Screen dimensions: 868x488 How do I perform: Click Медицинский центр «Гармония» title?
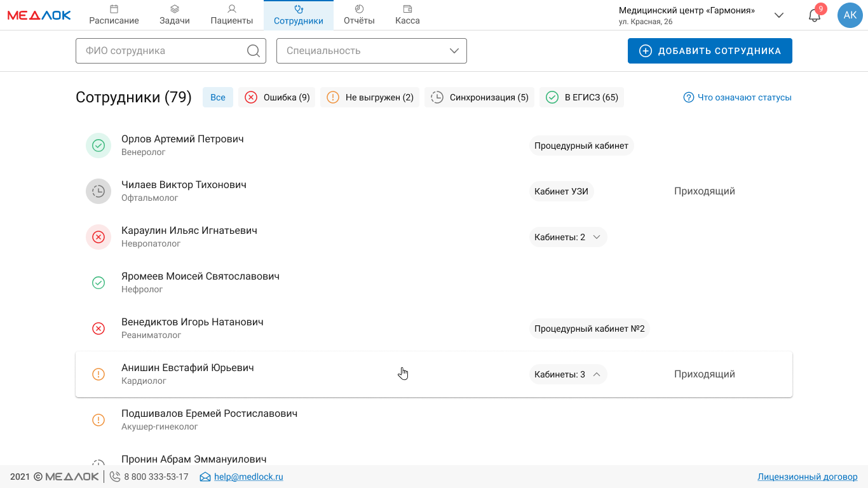point(687,10)
